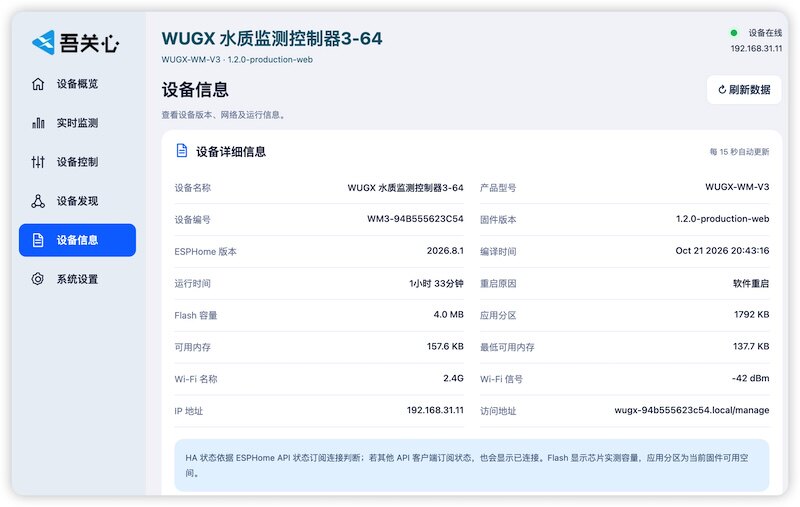
Task: Click the 设备详细信息 card heading
Action: pos(231,151)
